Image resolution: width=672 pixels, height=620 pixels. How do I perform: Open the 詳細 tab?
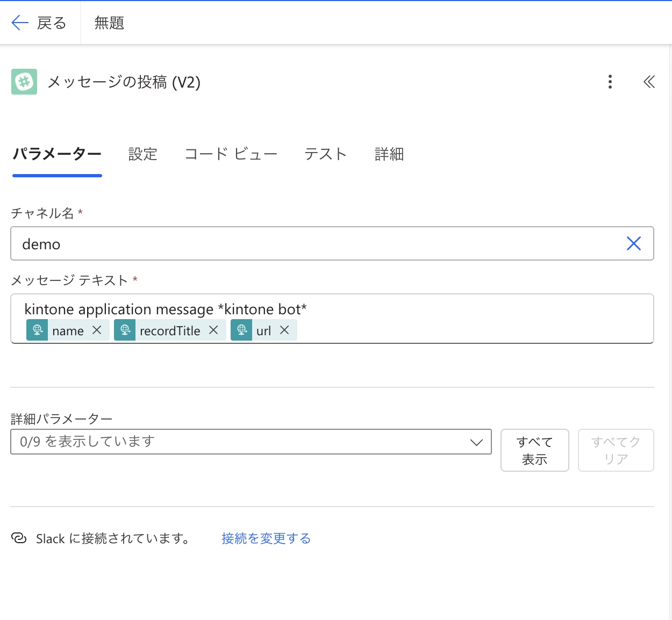click(389, 154)
